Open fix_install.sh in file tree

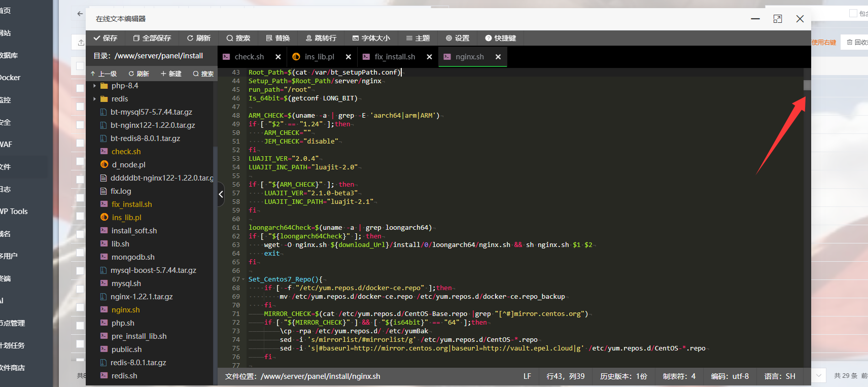click(x=132, y=204)
